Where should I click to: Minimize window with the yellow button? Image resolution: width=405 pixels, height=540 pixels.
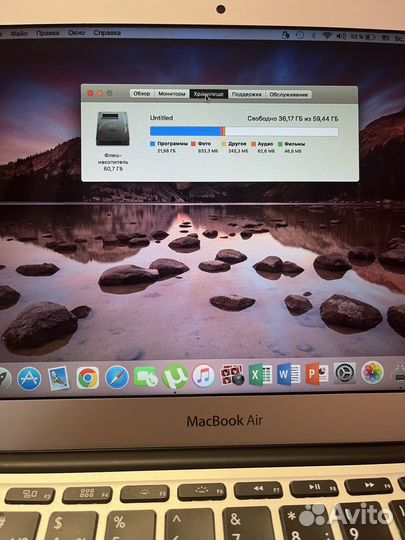(100, 93)
